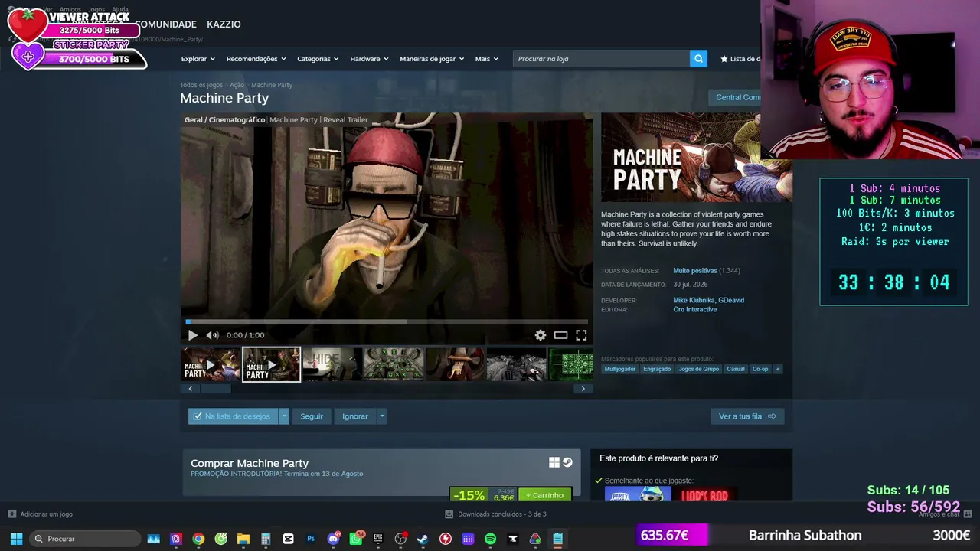This screenshot has height=551, width=980.
Task: Enter fullscreen on the trailer video
Action: point(581,335)
